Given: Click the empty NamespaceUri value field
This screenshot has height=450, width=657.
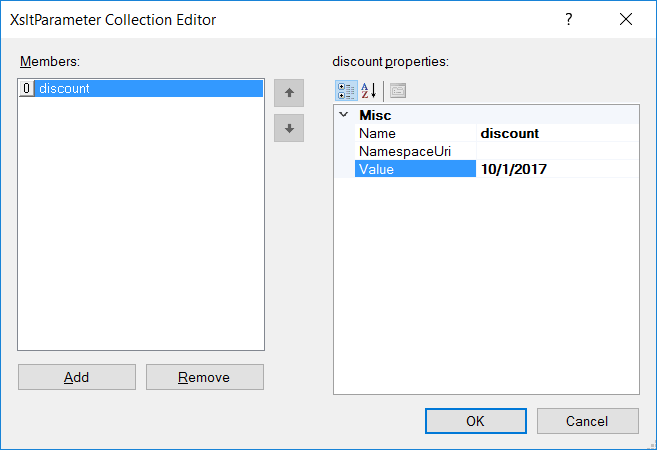Looking at the screenshot, I should 558,151.
